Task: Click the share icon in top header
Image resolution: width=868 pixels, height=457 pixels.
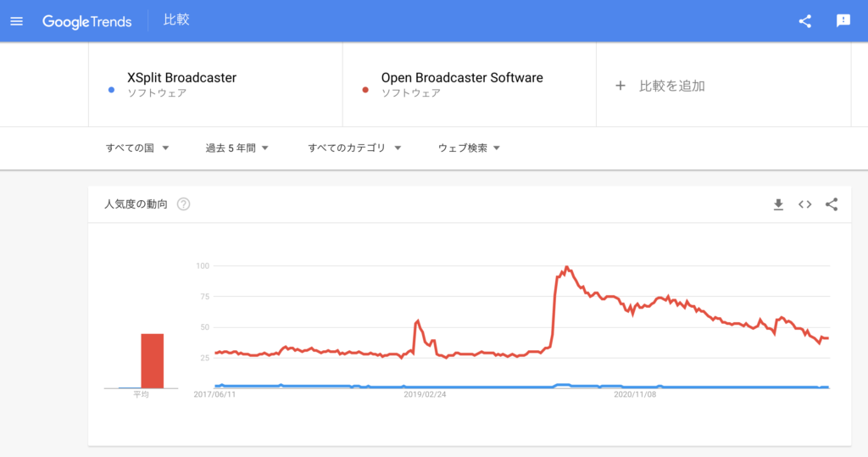Action: pyautogui.click(x=805, y=21)
